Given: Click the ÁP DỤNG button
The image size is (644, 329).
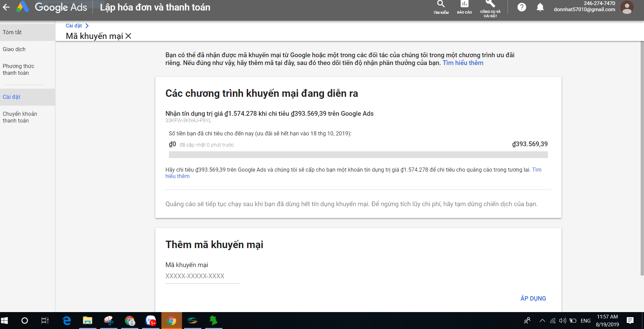Looking at the screenshot, I should [533, 298].
